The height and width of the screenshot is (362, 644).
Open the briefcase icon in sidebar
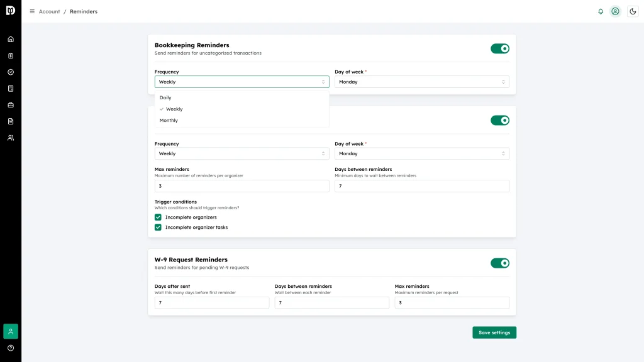[x=11, y=105]
